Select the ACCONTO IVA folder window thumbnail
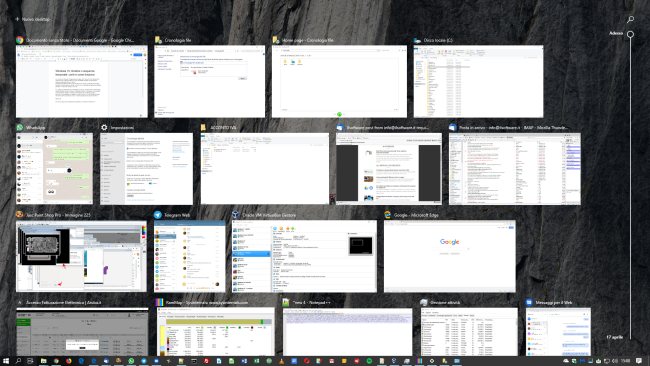 [x=265, y=169]
